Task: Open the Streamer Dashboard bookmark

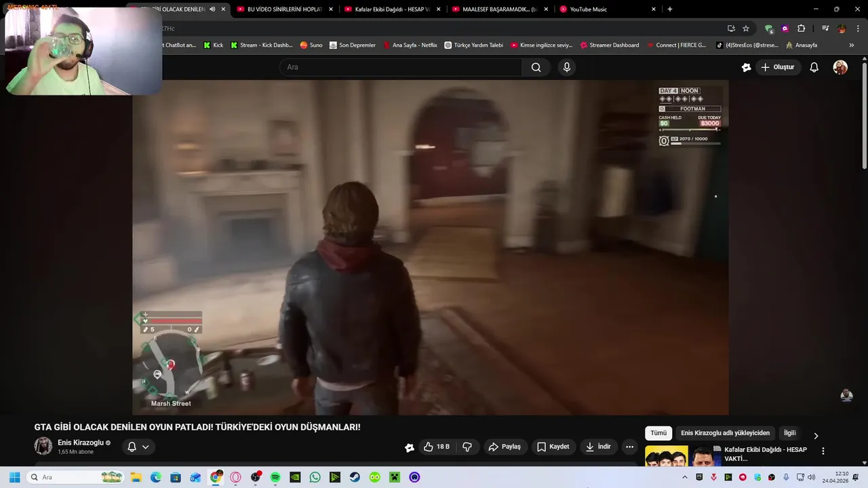Action: [610, 45]
